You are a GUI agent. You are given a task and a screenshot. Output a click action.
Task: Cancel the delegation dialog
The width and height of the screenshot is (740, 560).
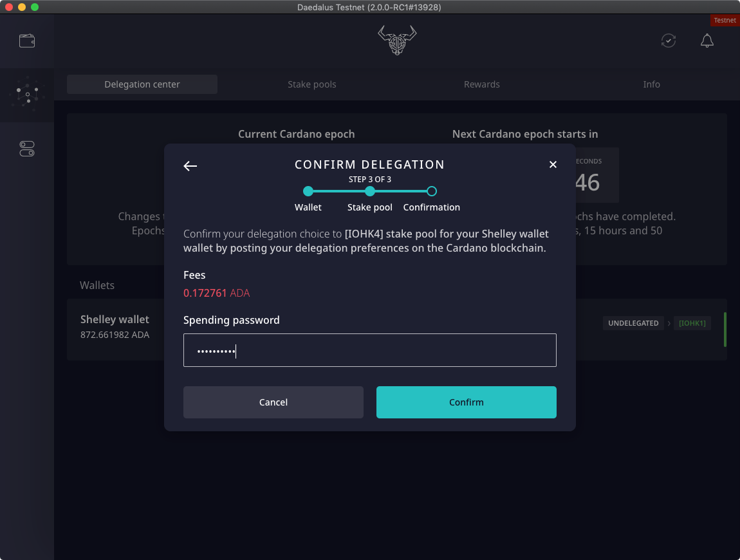pos(273,402)
